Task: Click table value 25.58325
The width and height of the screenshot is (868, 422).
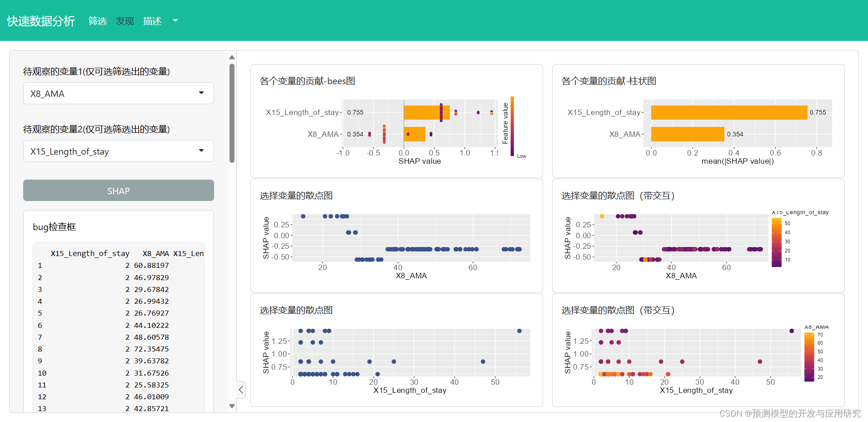Action: (x=151, y=385)
